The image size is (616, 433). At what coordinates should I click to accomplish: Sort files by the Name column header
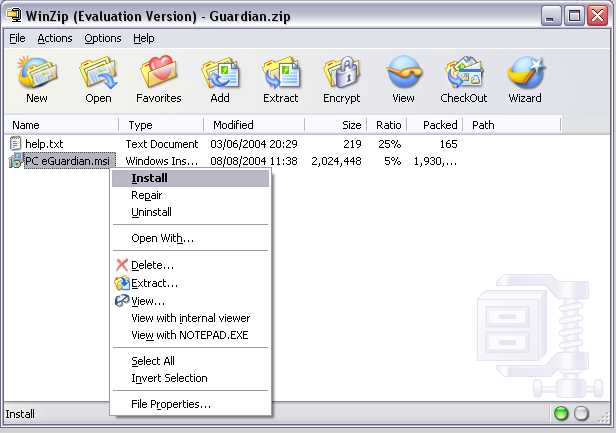(26, 125)
